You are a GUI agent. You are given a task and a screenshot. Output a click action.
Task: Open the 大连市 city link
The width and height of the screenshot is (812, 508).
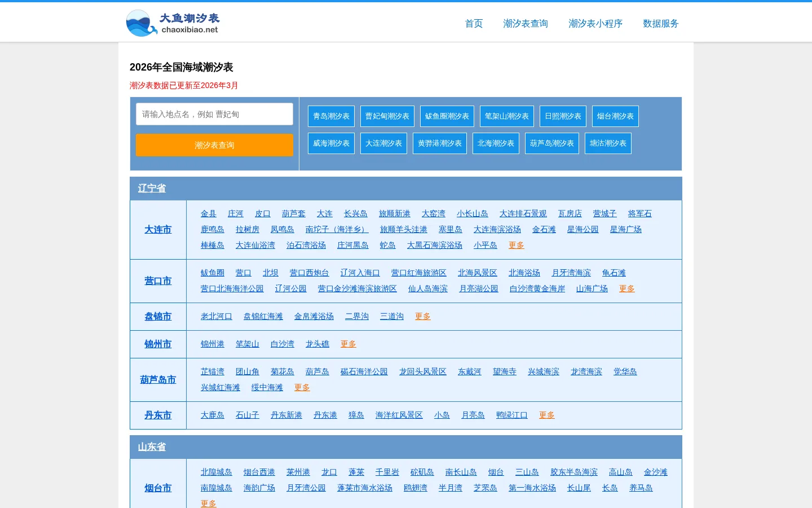[x=158, y=230]
